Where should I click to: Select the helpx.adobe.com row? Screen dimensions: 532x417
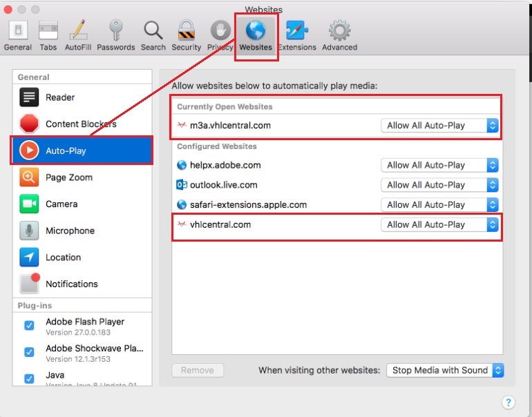coord(337,165)
